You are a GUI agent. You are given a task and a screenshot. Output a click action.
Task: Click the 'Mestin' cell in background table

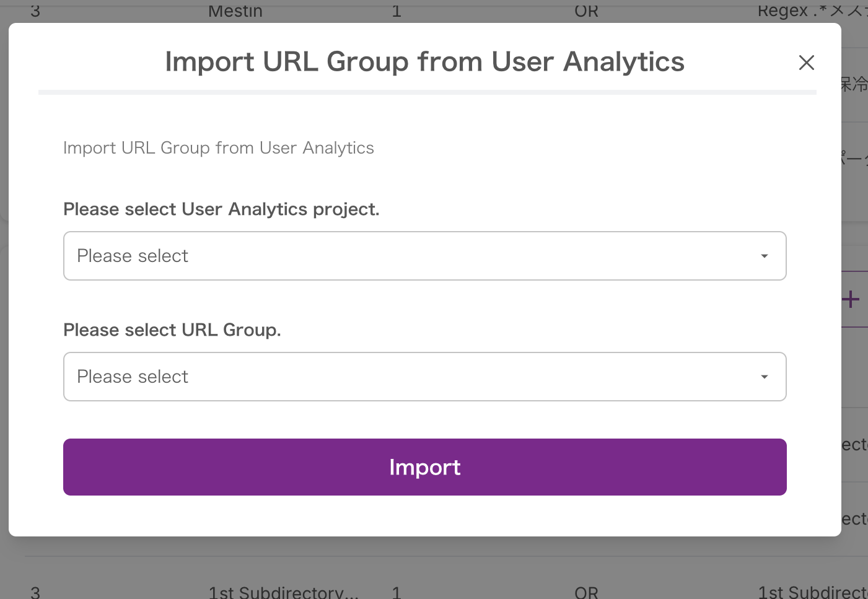235,11
